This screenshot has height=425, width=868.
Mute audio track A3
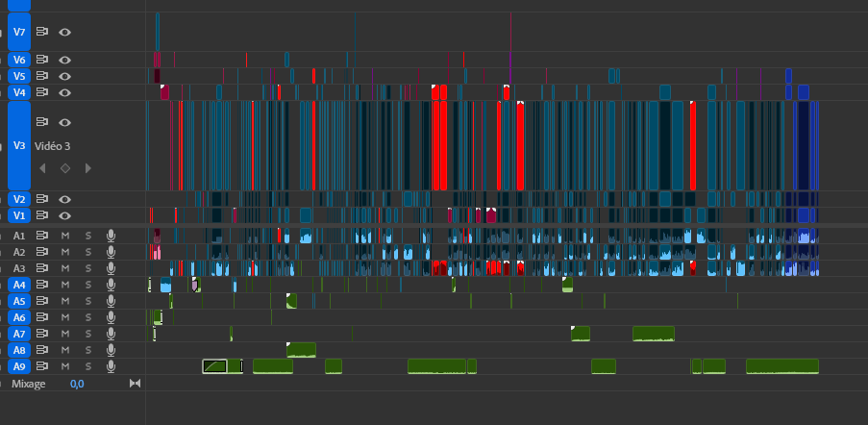click(64, 268)
